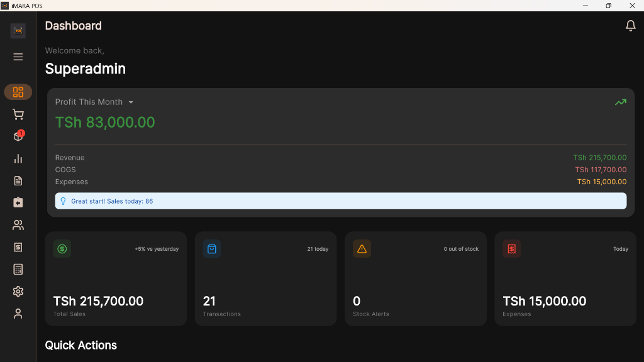
Task: Open the clipboard return icon in the sidebar
Action: coord(18,202)
